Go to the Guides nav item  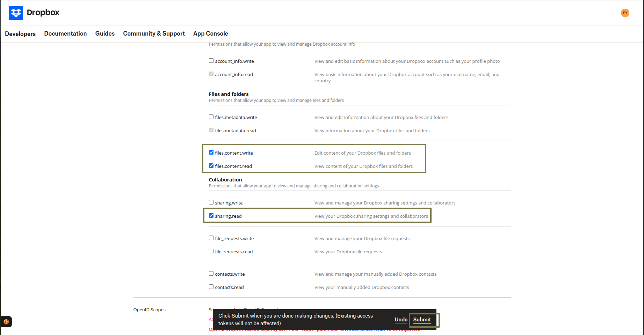coord(105,33)
